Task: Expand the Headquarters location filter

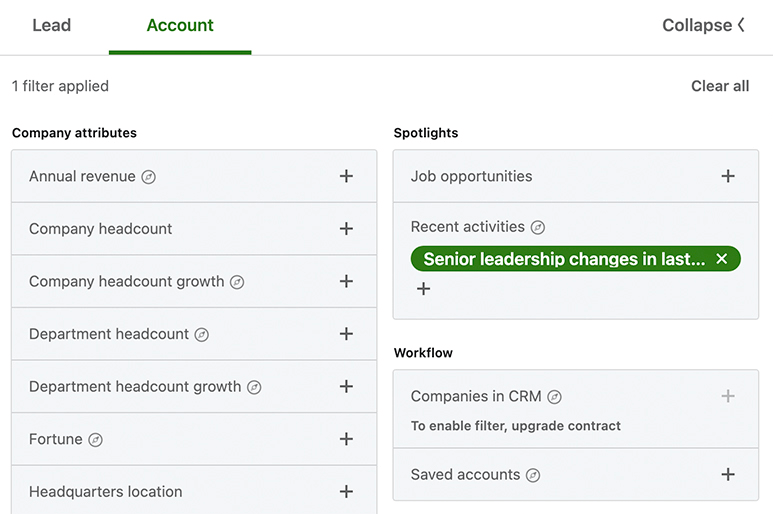Action: point(346,491)
